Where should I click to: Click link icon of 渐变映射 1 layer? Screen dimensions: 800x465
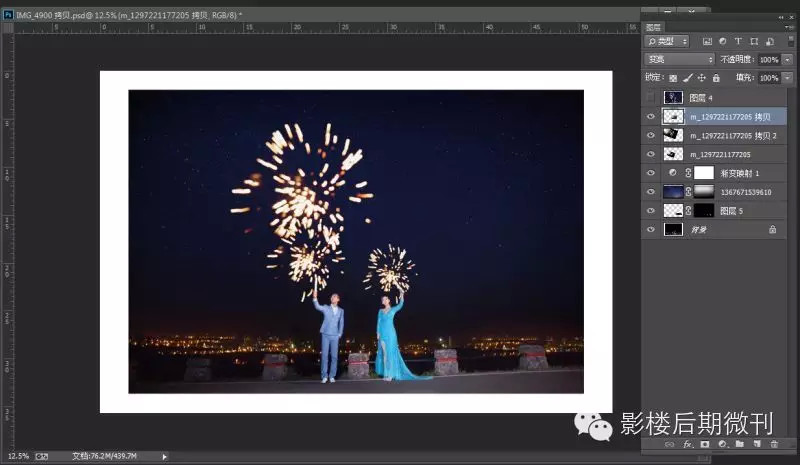pos(688,173)
